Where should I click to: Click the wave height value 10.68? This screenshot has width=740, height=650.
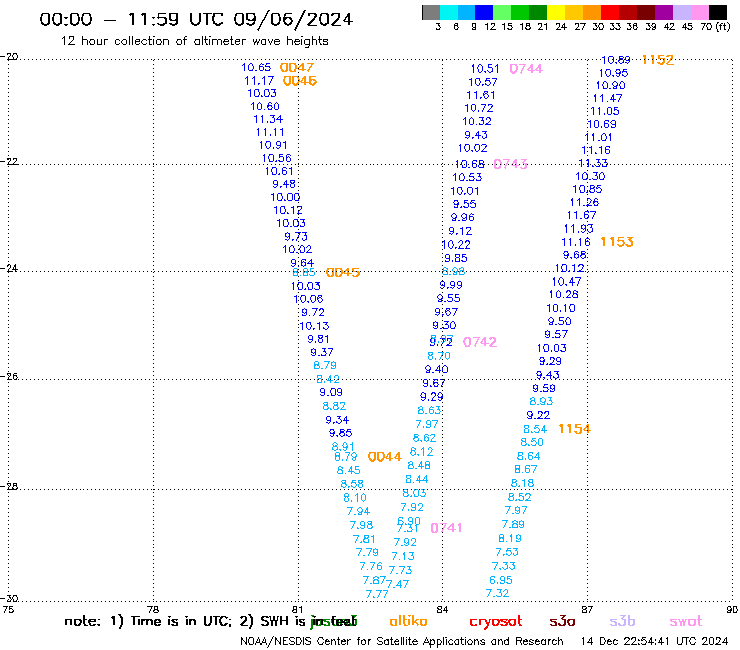coord(470,164)
